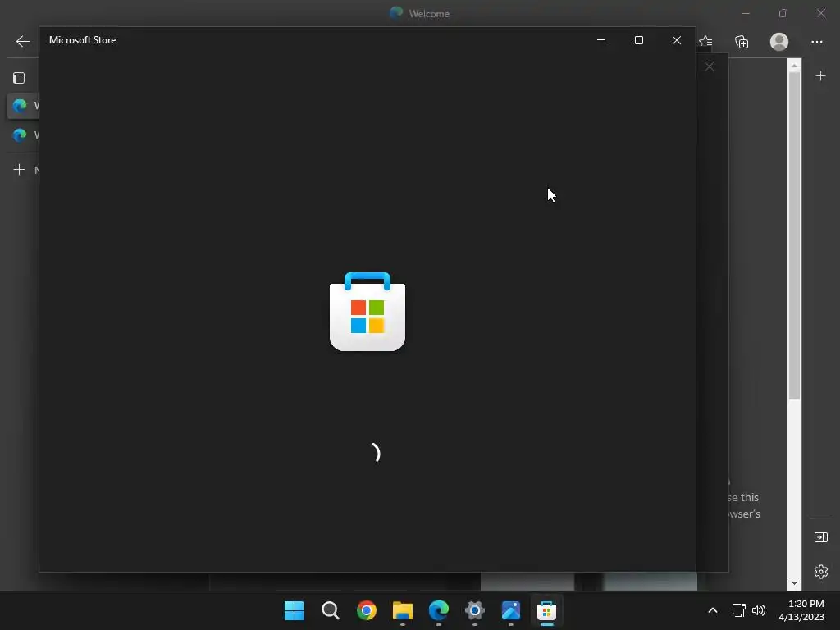Close the Microsoft Store window
This screenshot has width=840, height=630.
point(677,40)
